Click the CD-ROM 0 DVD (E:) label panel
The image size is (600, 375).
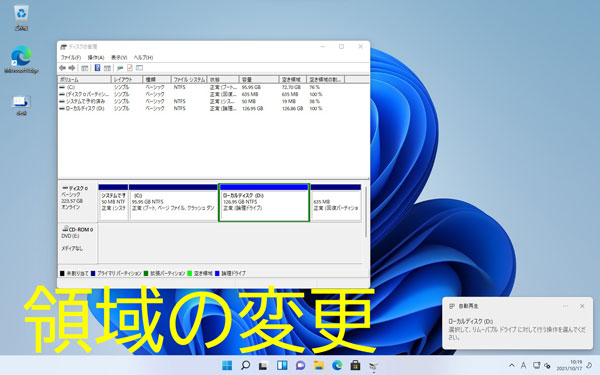pyautogui.click(x=77, y=243)
